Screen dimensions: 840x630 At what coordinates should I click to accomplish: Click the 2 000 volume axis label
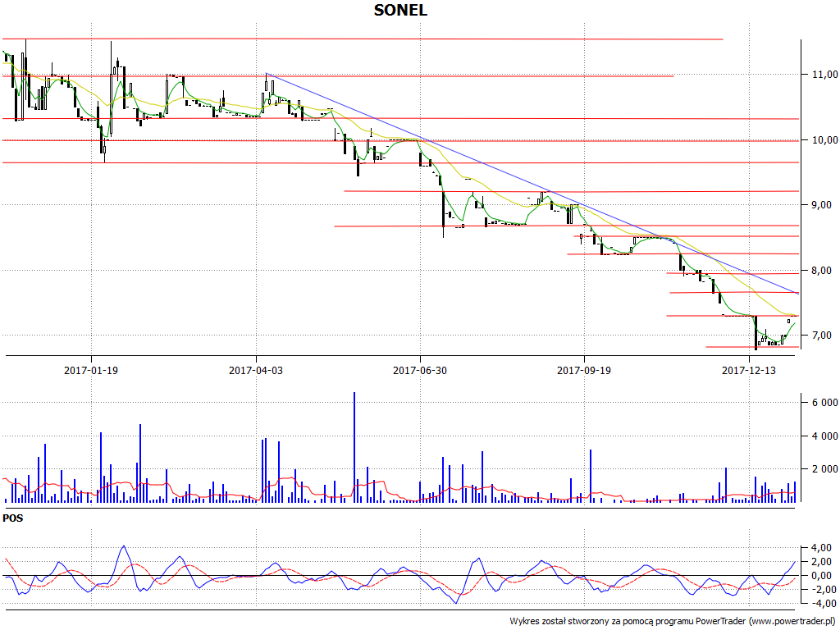pos(825,469)
